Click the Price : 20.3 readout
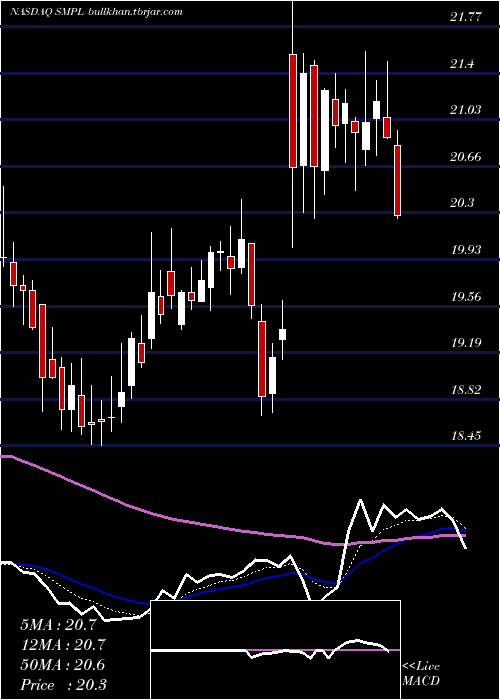The width and height of the screenshot is (500, 700). click(x=62, y=685)
